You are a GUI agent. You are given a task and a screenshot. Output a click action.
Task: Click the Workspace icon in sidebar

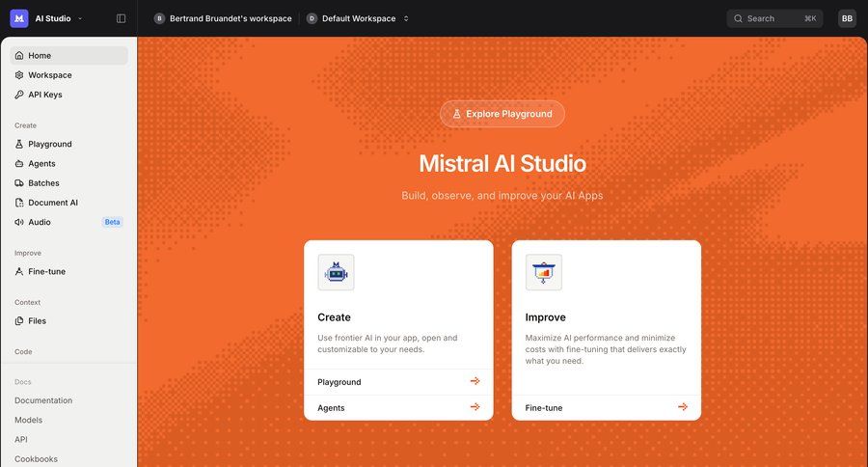coord(19,75)
